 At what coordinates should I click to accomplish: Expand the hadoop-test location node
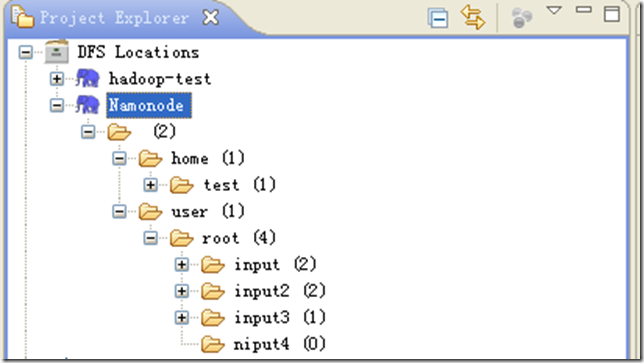coord(57,78)
